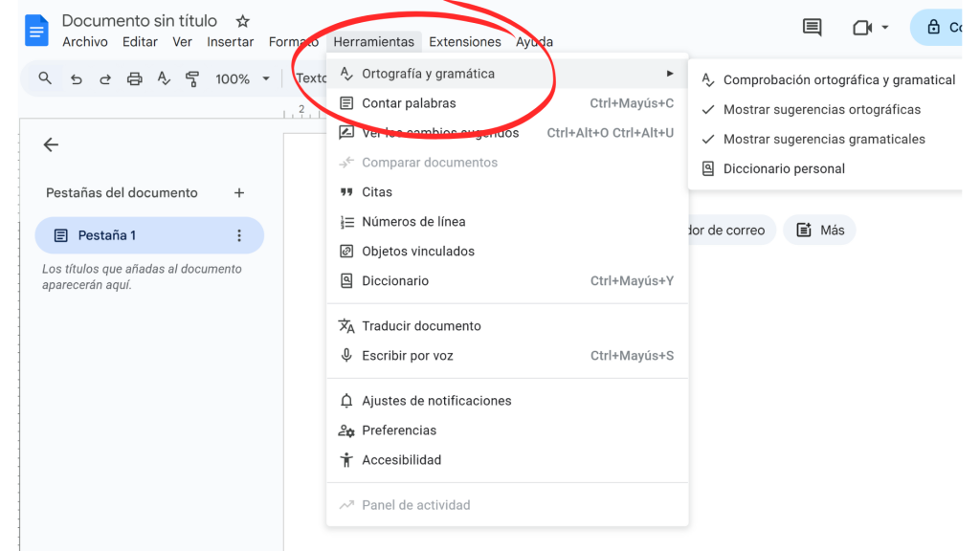
Task: Click the print icon
Action: (135, 79)
